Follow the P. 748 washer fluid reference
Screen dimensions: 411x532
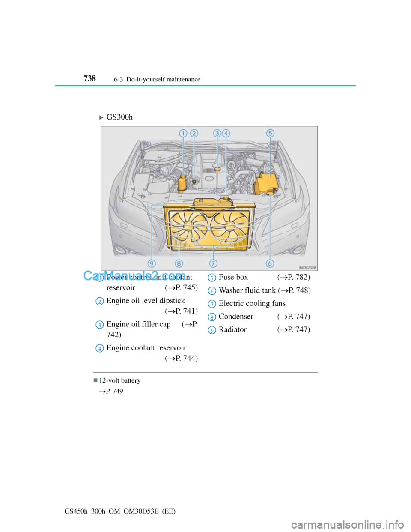tap(295, 290)
